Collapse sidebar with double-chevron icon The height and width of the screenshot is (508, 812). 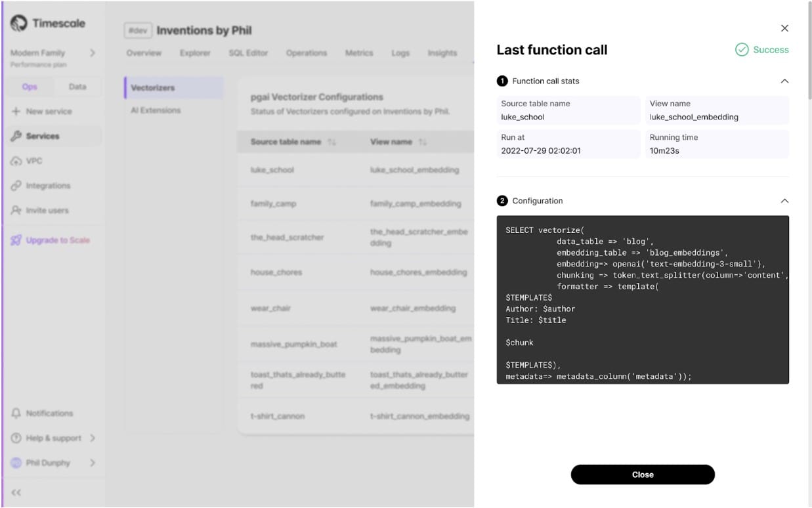(16, 492)
